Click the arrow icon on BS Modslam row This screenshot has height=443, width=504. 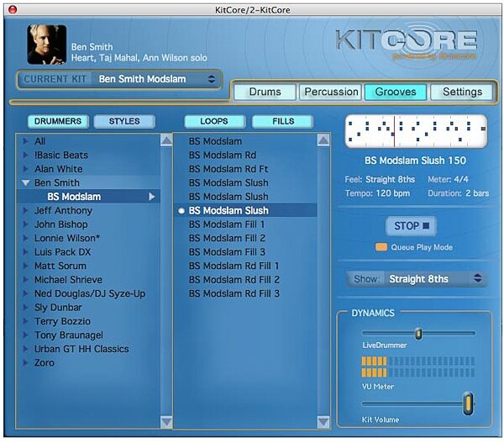coord(152,197)
